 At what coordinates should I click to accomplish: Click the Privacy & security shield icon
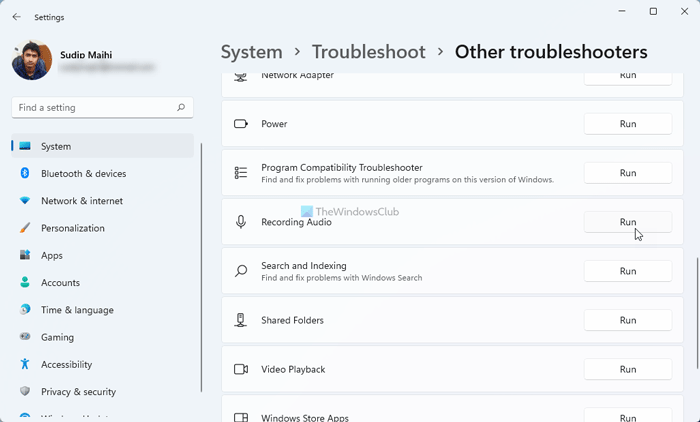[x=25, y=392]
